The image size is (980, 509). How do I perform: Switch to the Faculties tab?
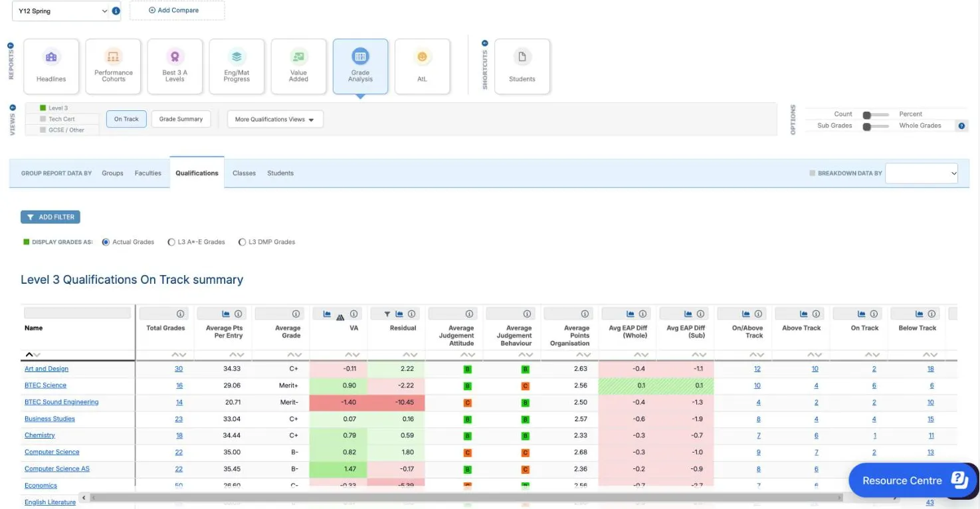(x=148, y=173)
